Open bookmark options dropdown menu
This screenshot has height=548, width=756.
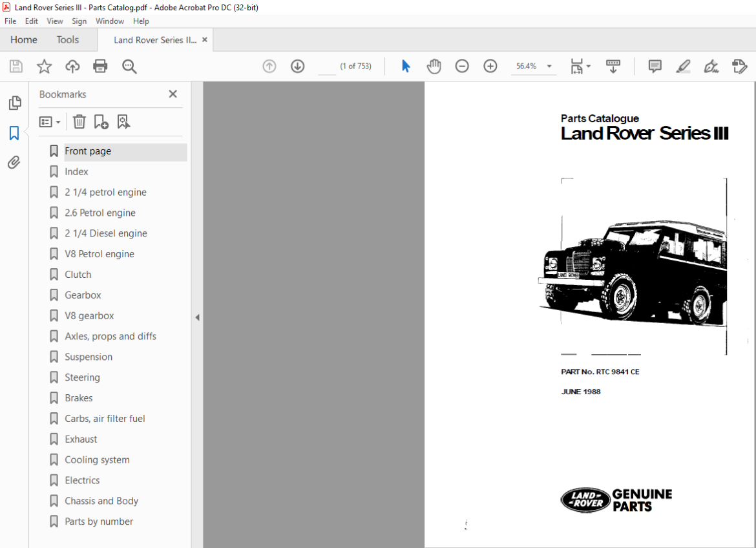click(x=50, y=121)
